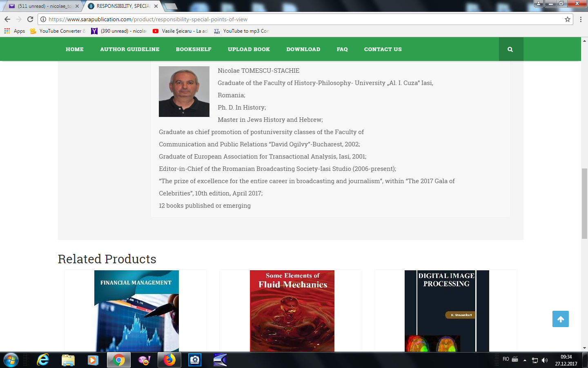Open the BOOKSHELF menu item
588x368 pixels.
pos(194,49)
